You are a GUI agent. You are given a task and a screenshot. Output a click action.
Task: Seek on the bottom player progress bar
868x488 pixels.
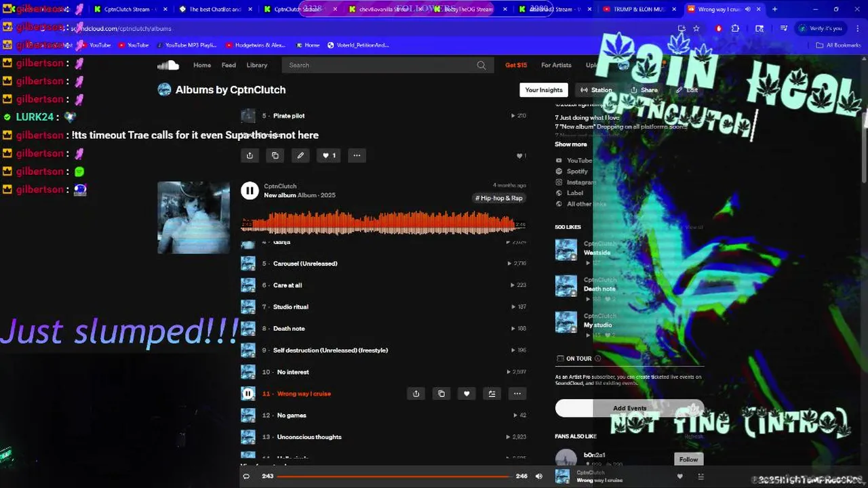pos(394,476)
